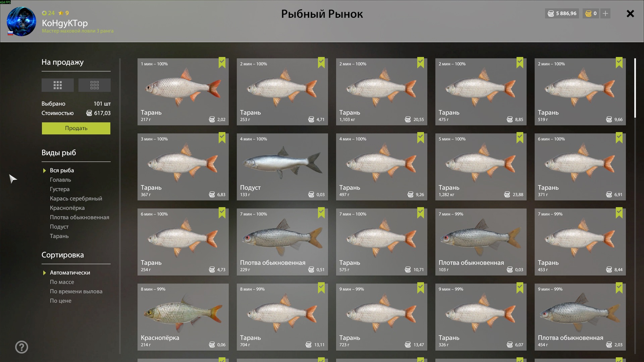
Task: Show only Тарань species
Action: (x=59, y=236)
